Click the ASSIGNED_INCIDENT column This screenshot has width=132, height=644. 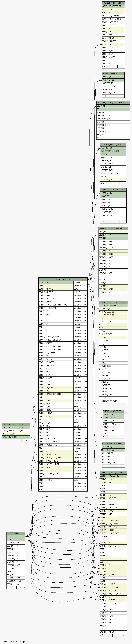113,173
